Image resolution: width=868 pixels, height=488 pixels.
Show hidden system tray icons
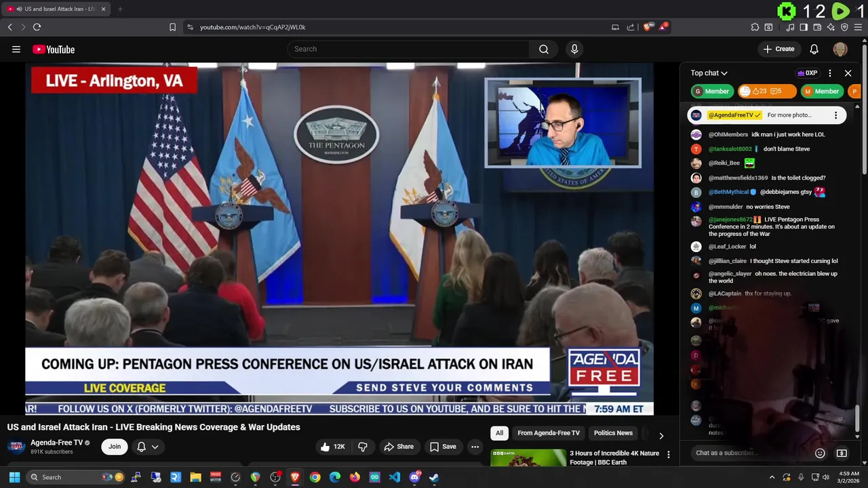(x=772, y=477)
